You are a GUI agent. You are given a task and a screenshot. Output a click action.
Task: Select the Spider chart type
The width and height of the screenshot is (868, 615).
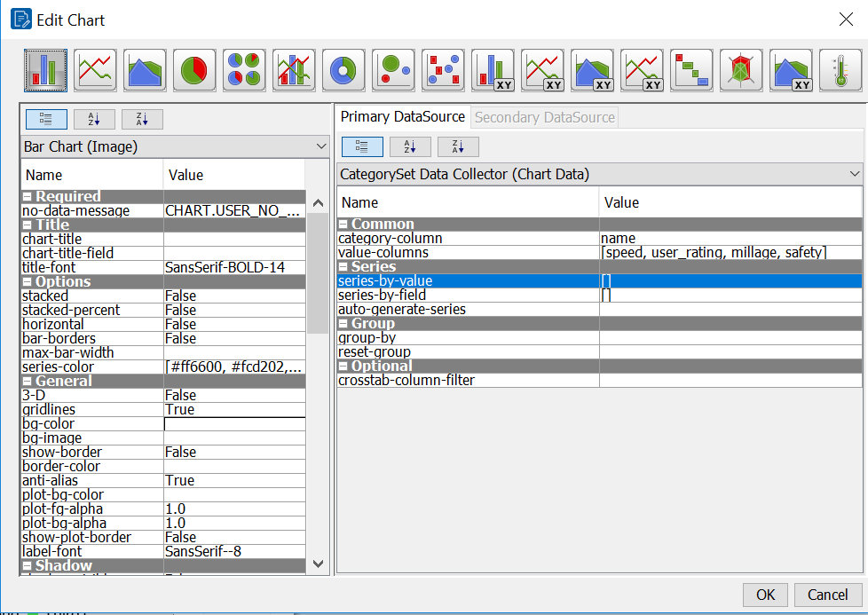(741, 70)
